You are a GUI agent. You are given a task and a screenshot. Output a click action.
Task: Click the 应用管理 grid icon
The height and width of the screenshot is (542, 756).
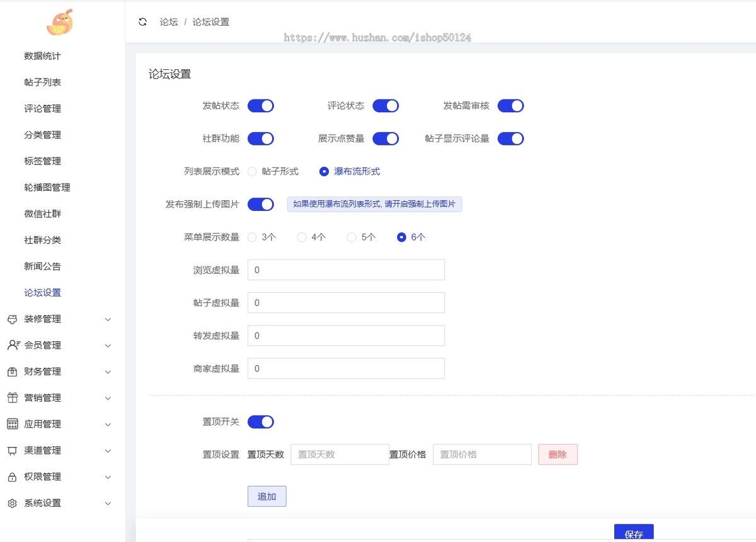point(12,424)
